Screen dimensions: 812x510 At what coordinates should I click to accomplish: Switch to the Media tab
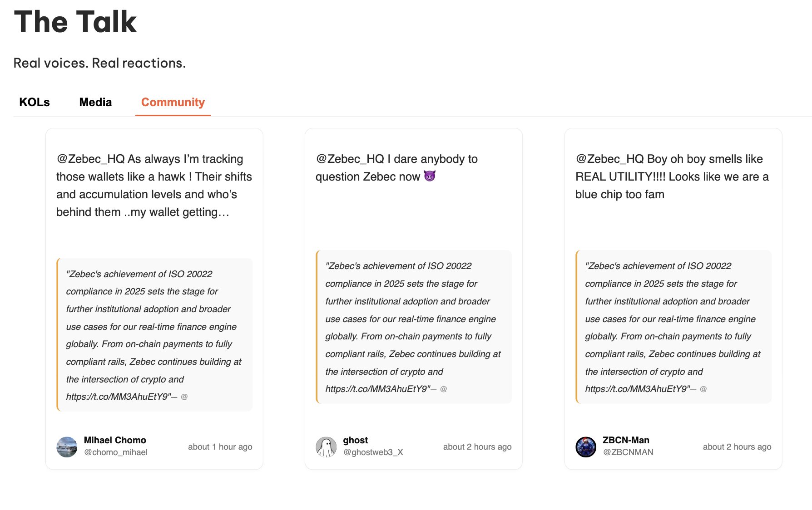click(x=95, y=103)
